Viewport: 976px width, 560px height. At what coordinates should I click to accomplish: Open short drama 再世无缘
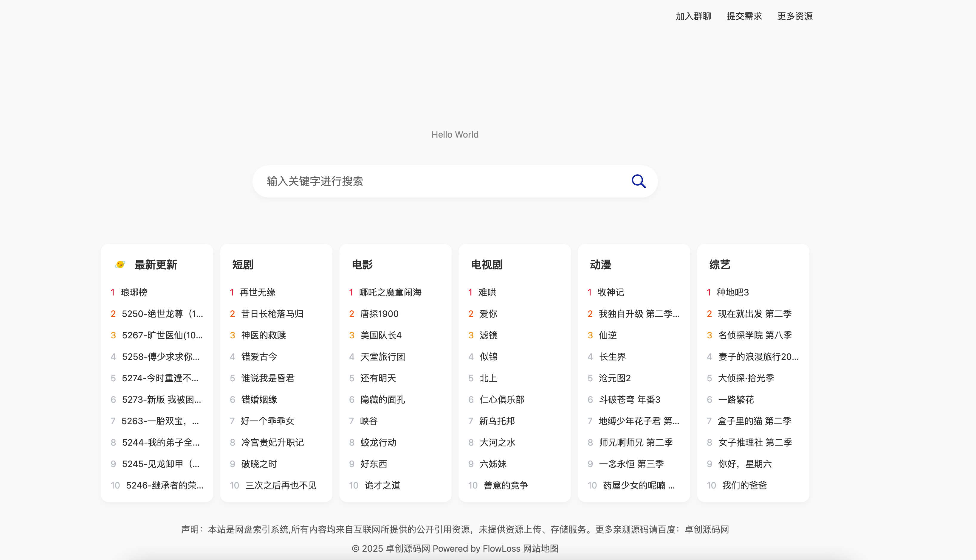click(x=258, y=292)
